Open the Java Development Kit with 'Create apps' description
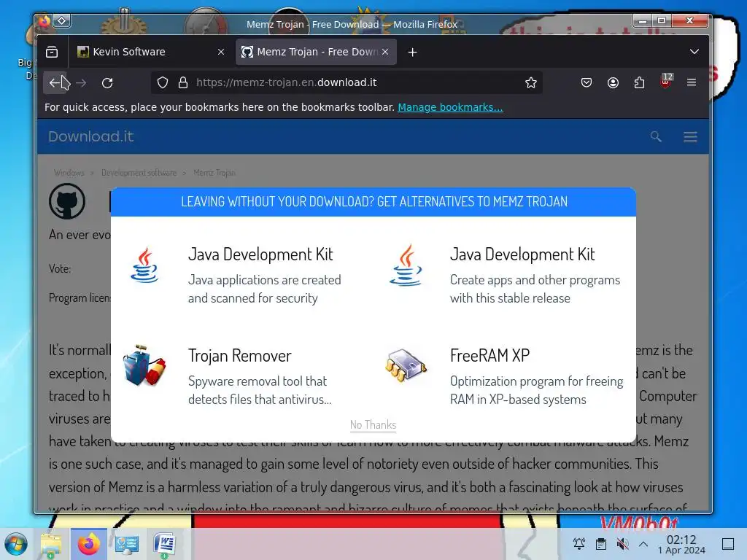Image resolution: width=747 pixels, height=560 pixels. pos(522,254)
